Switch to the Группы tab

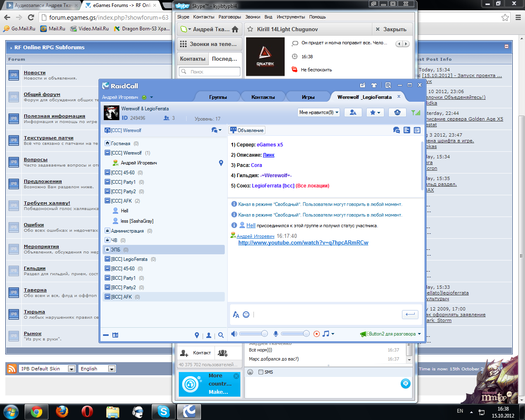pyautogui.click(x=218, y=97)
